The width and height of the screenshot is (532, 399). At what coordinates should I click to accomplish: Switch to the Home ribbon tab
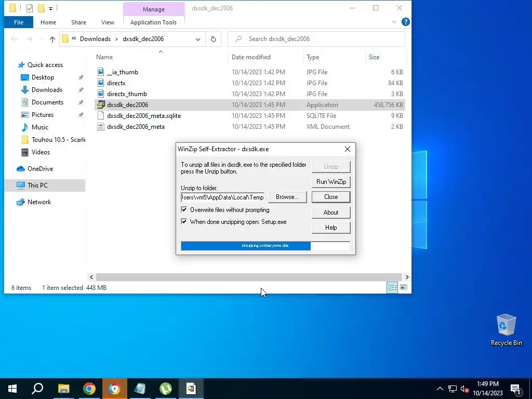coord(48,22)
